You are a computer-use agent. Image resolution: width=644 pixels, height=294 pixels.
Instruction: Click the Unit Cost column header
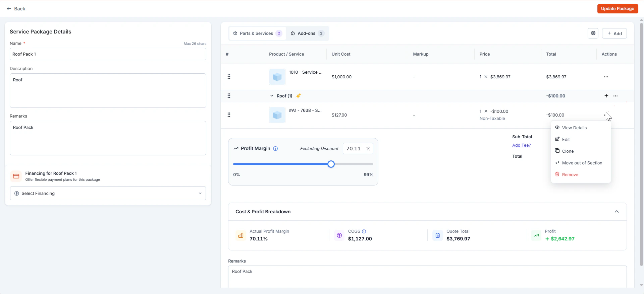(x=341, y=54)
